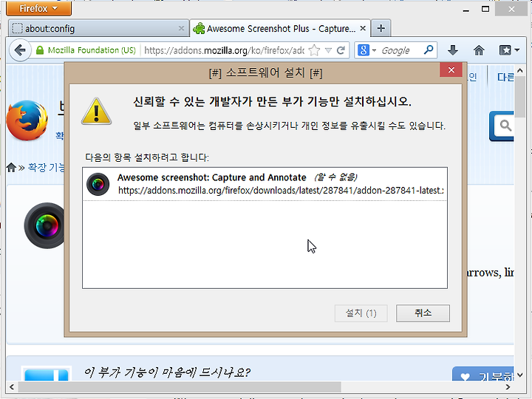Close the Awesome Screenshot Plus tab

click(363, 29)
